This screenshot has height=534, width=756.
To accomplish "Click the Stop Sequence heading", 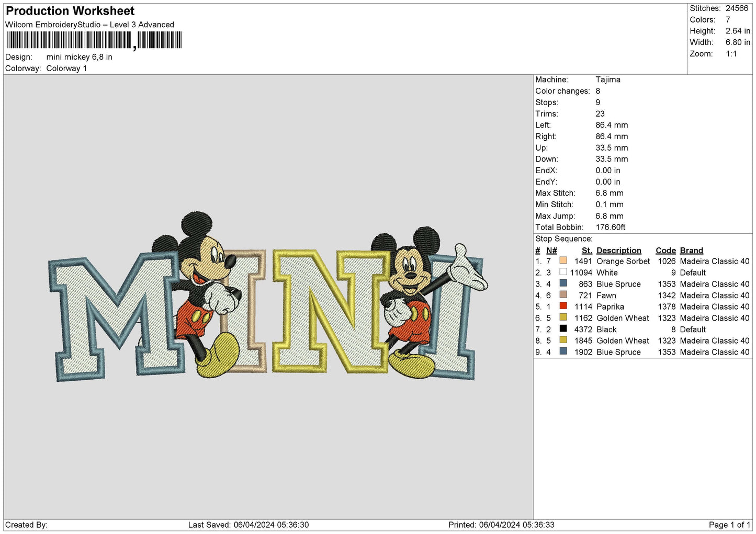I will click(x=564, y=238).
